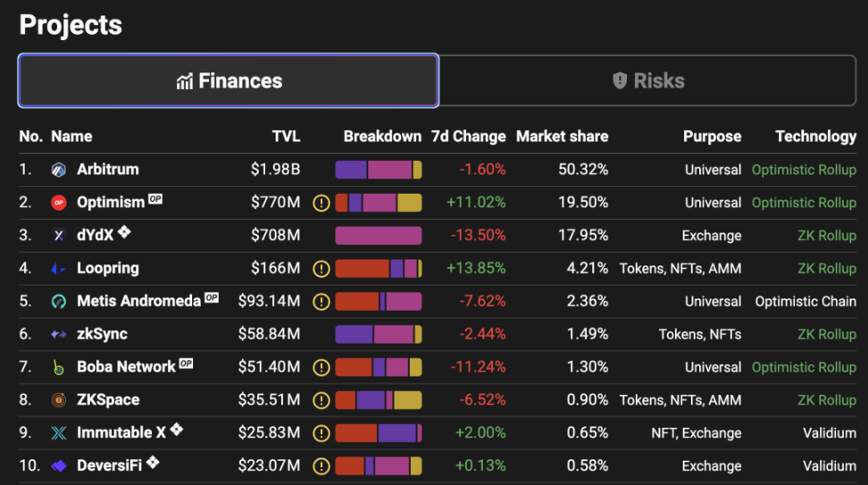The height and width of the screenshot is (485, 868).
Task: Click the Immutable X logo icon
Action: pyautogui.click(x=59, y=433)
